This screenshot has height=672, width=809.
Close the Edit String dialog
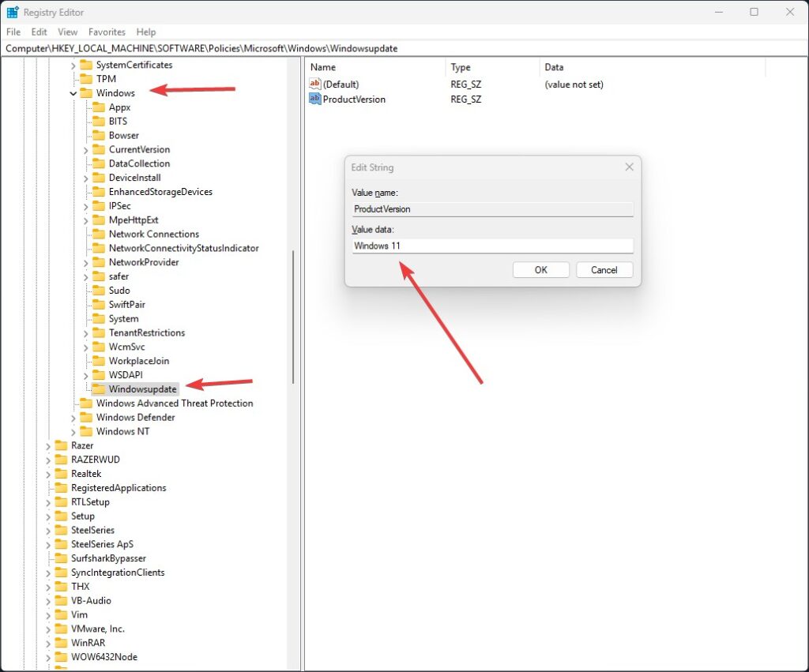[629, 167]
